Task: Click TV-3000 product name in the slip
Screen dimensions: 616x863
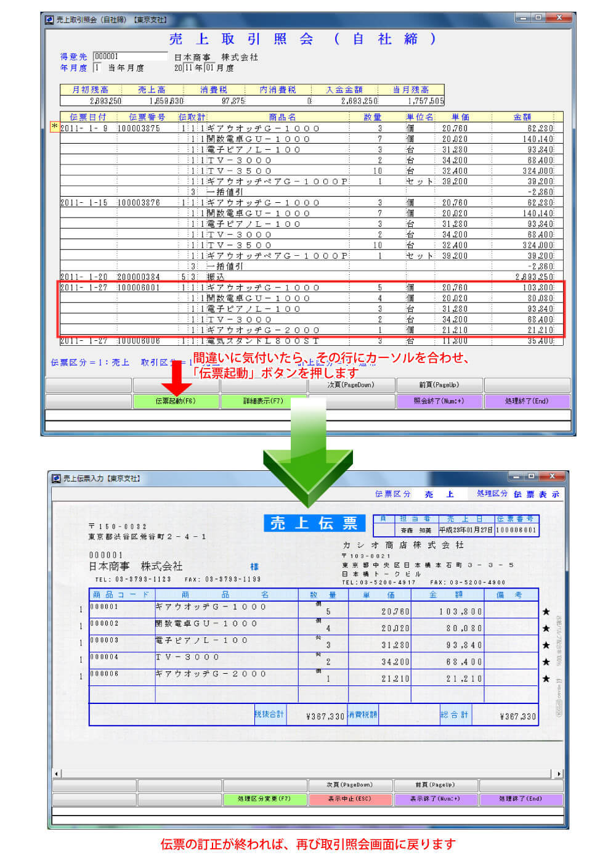Action: coord(188,657)
